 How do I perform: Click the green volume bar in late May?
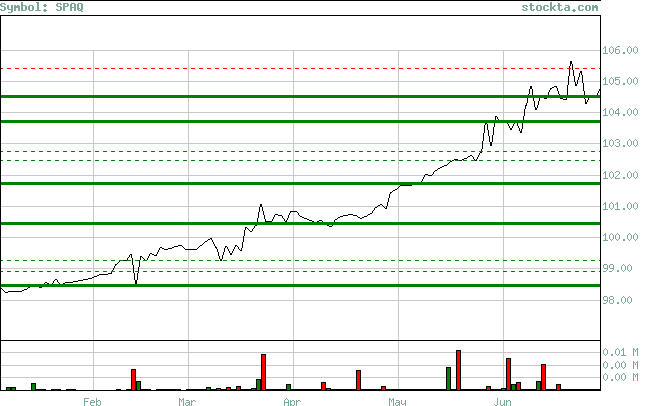click(448, 379)
